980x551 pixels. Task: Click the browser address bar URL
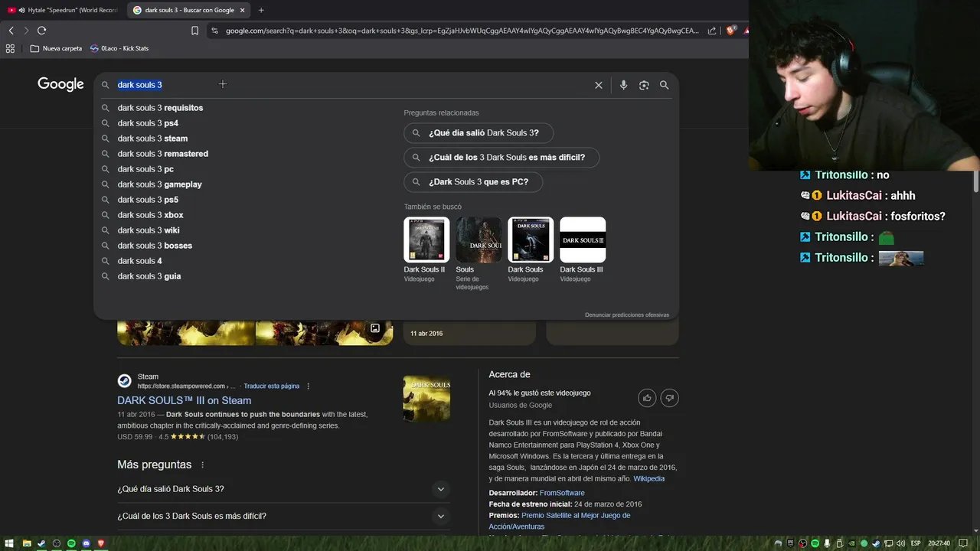coord(462,31)
